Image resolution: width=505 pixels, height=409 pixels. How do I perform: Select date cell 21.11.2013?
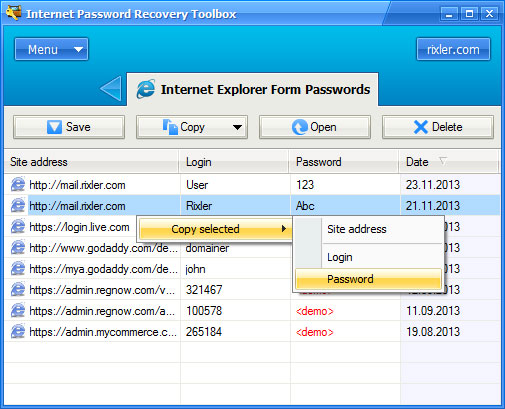[x=433, y=206]
